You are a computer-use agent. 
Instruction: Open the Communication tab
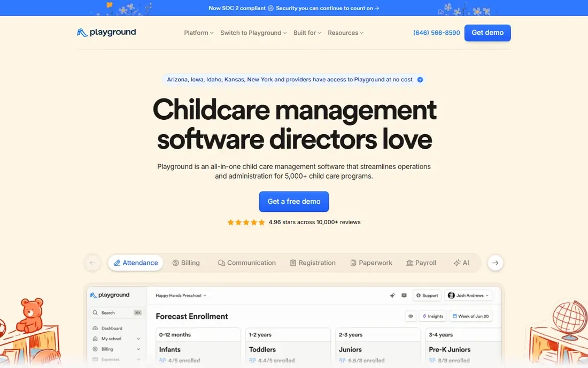click(247, 263)
